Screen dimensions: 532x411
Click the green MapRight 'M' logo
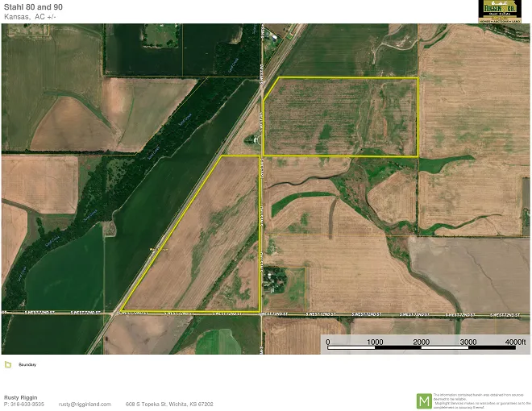coord(423,401)
